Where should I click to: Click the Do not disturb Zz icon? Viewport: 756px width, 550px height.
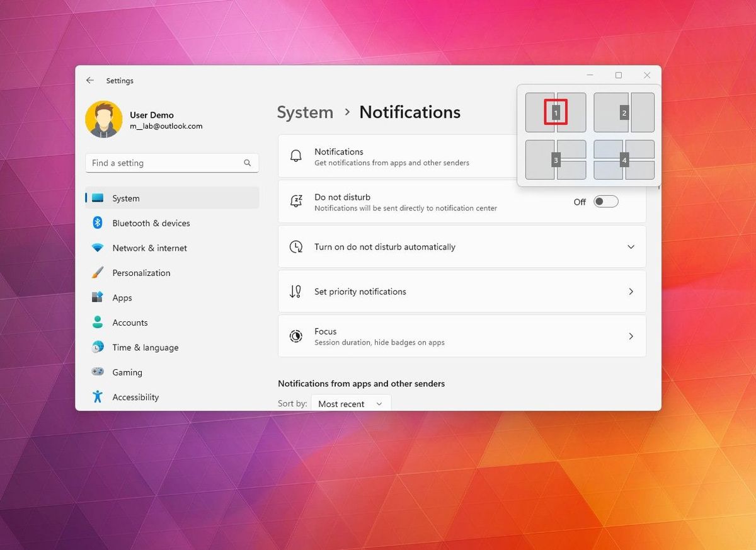[296, 201]
